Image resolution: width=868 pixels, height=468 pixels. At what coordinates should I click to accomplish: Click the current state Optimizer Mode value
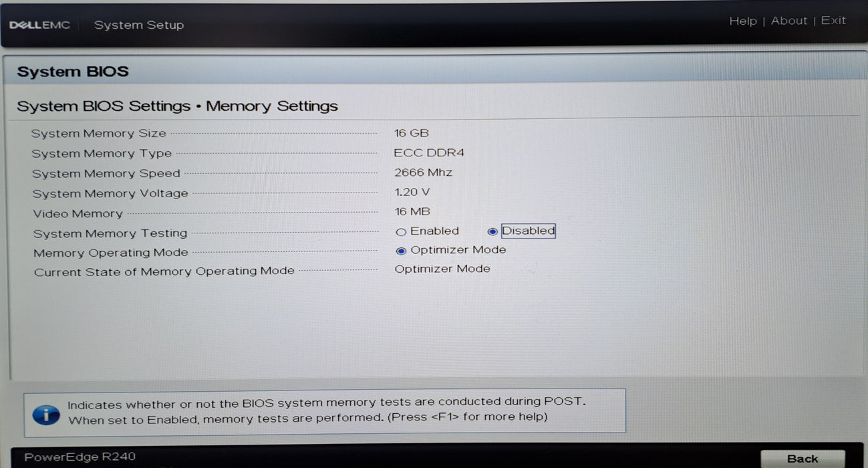442,269
